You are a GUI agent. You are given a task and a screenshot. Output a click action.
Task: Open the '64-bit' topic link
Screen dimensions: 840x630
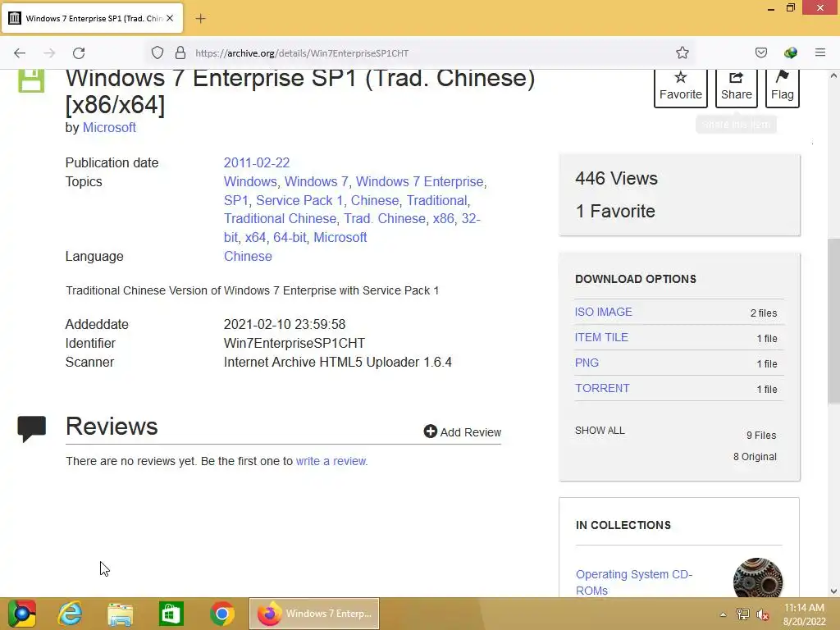(x=290, y=237)
